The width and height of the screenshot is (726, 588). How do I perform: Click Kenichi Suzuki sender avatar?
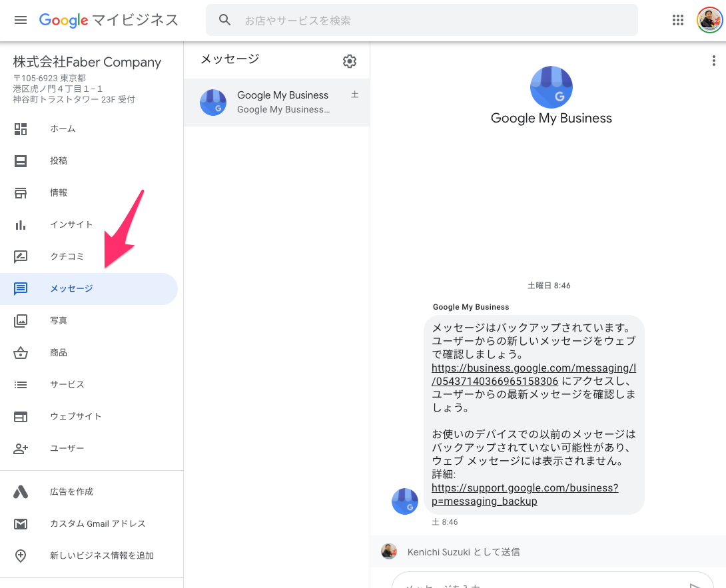(389, 551)
